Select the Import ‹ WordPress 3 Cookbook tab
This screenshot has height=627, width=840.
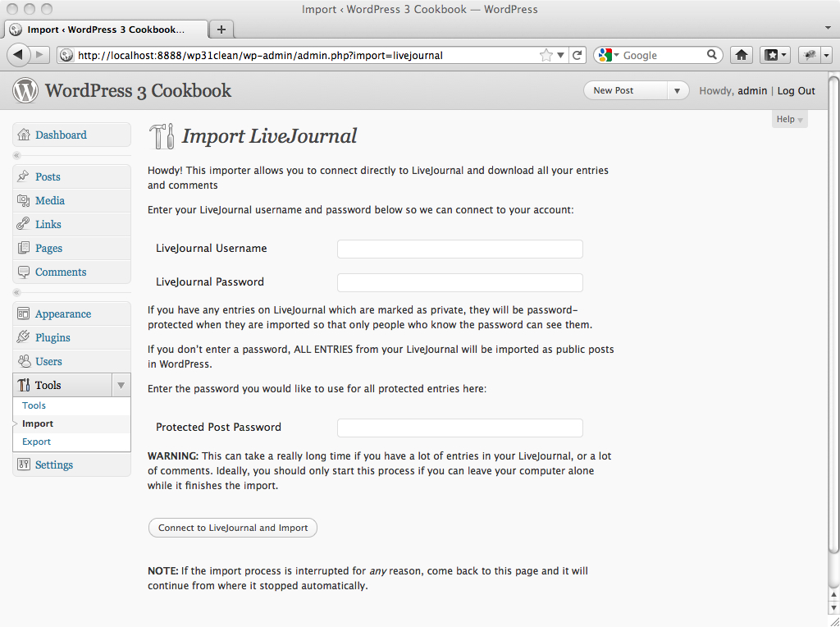106,30
